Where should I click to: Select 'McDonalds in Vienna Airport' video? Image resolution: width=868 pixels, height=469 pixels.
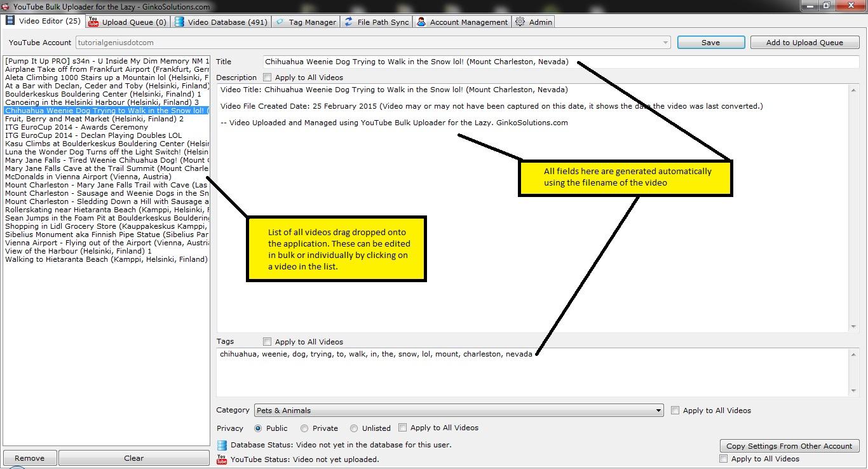pyautogui.click(x=107, y=177)
